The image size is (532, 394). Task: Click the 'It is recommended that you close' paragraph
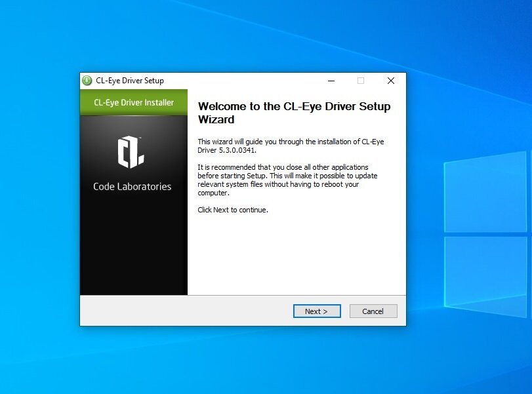(x=288, y=180)
